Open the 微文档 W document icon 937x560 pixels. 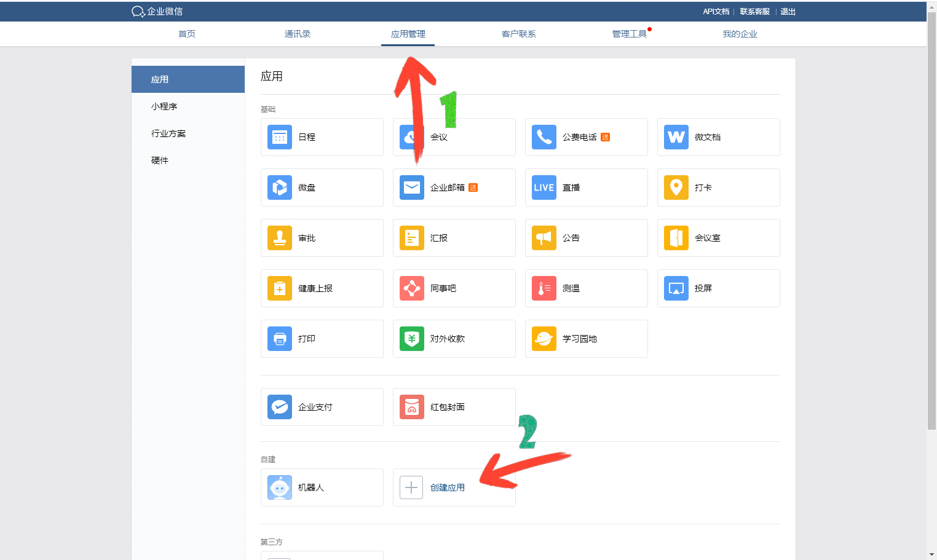(x=676, y=137)
